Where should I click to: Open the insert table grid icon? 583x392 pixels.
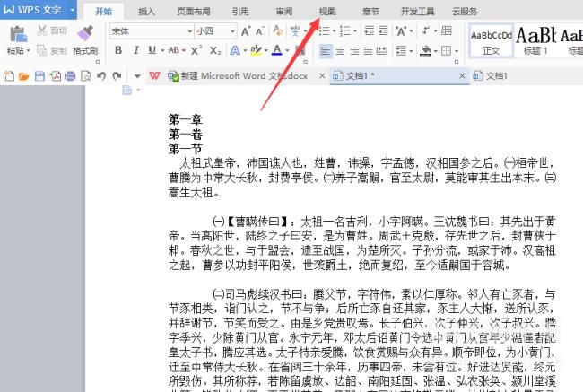tap(446, 30)
